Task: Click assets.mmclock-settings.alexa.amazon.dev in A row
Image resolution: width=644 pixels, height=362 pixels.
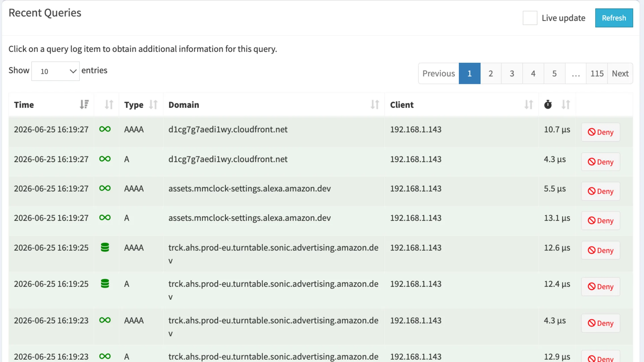Action: [x=250, y=218]
